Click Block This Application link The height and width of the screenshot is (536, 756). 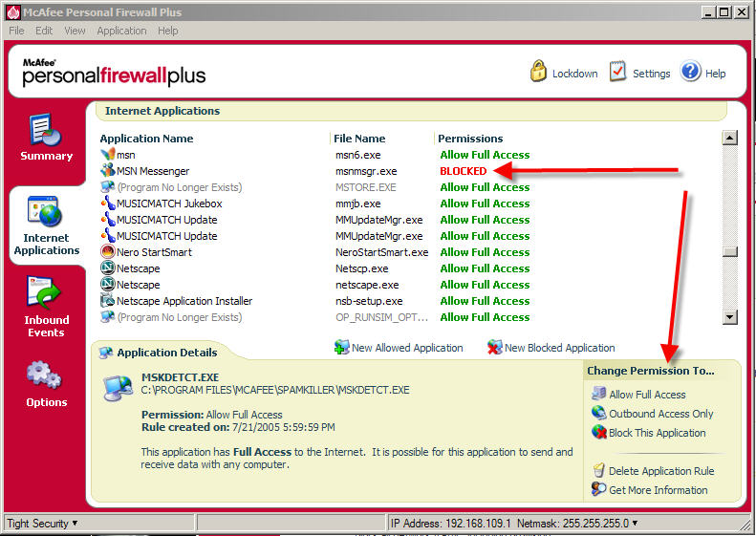657,433
